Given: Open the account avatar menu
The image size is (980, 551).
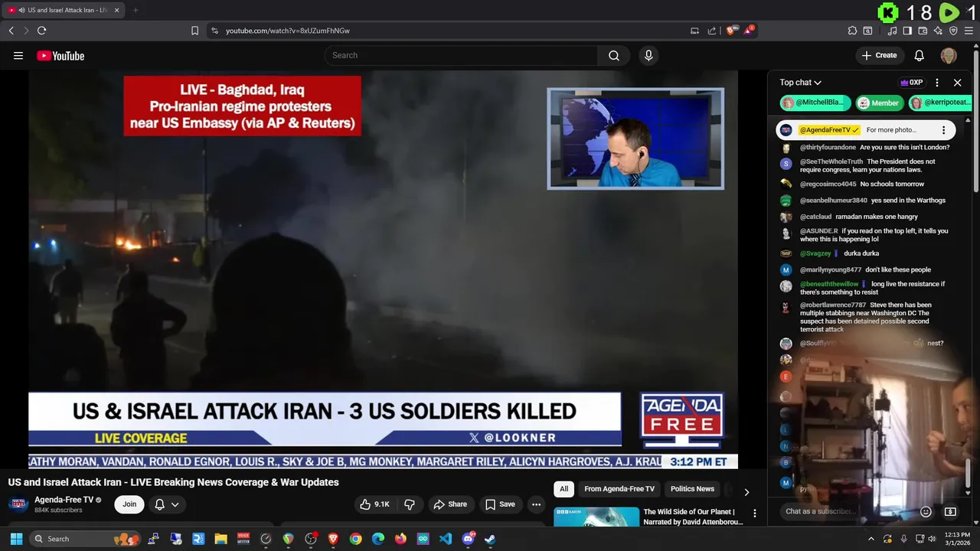Looking at the screenshot, I should (x=949, y=55).
